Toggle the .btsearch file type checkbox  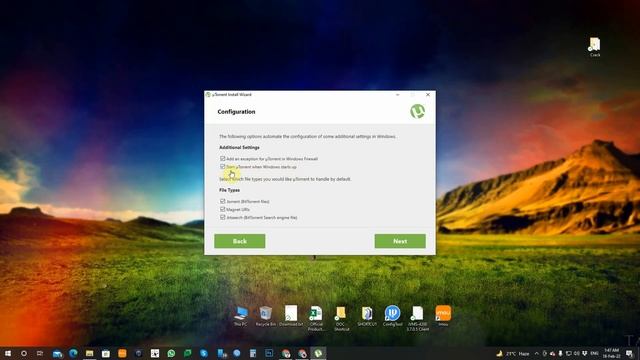pyautogui.click(x=222, y=218)
